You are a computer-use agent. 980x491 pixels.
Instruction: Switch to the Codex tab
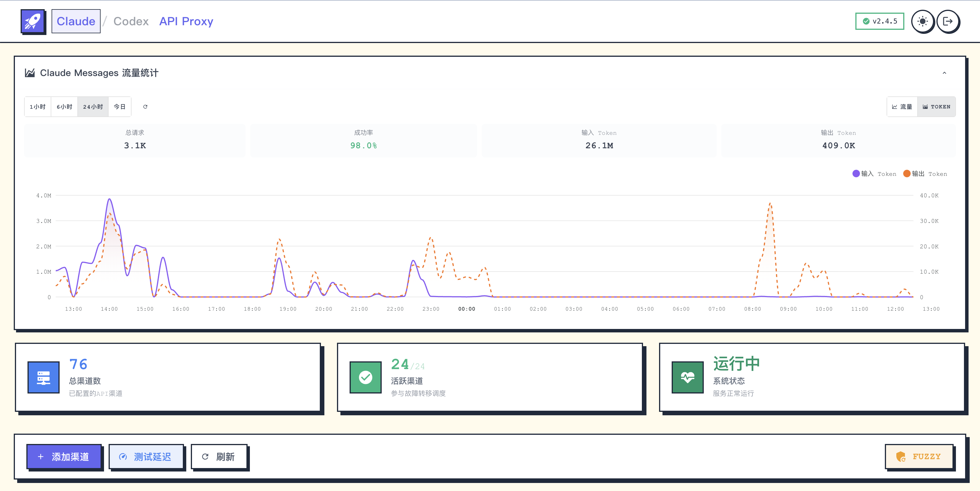[131, 21]
